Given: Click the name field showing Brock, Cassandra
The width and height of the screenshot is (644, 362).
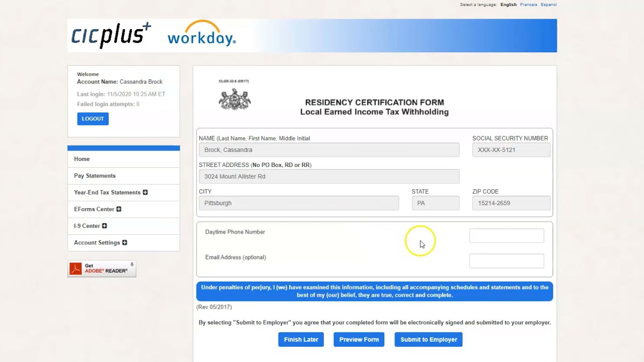Looking at the screenshot, I should pos(329,150).
